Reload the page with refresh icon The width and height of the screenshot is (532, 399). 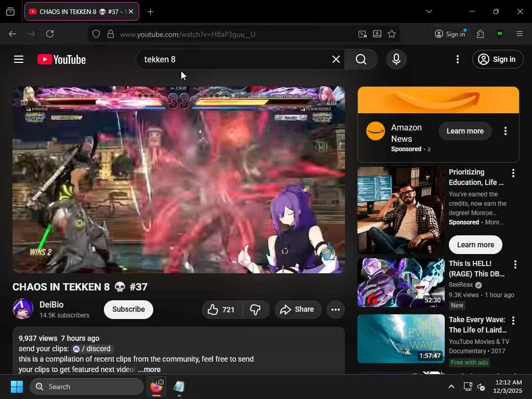click(x=50, y=34)
